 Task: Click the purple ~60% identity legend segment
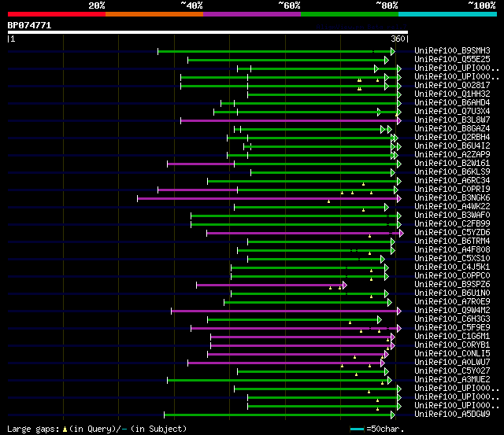pyautogui.click(x=252, y=14)
